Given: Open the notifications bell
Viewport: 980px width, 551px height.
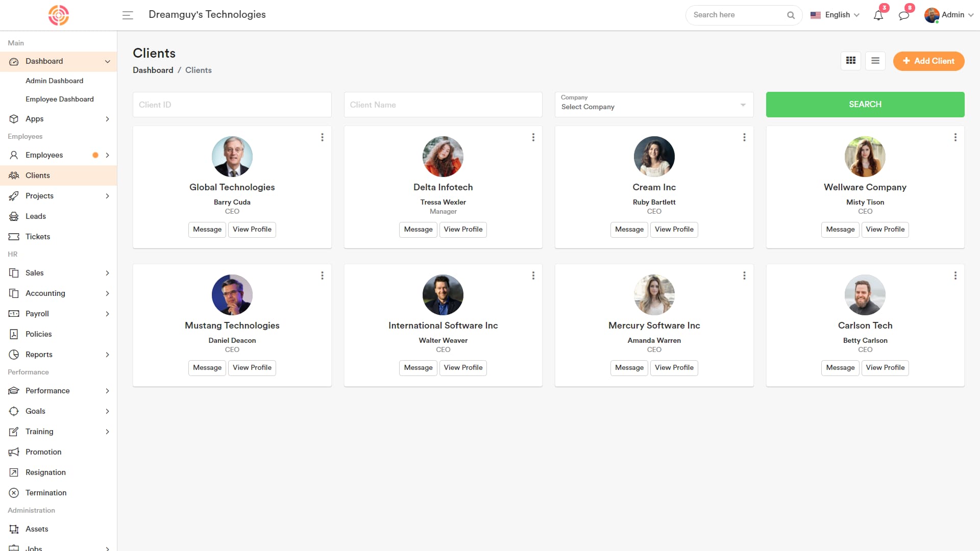Looking at the screenshot, I should pos(878,15).
